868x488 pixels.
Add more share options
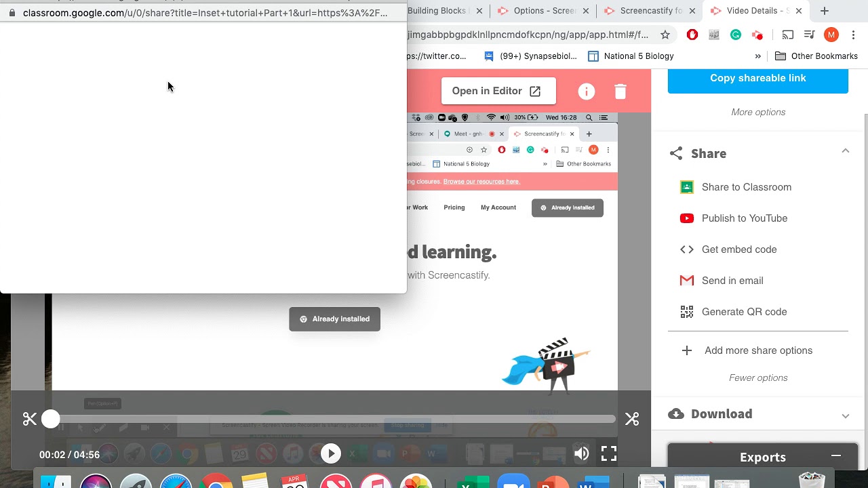click(x=758, y=350)
